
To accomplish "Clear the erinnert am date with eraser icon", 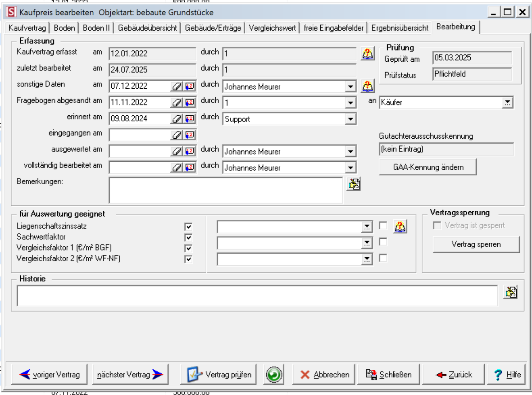I will point(177,119).
